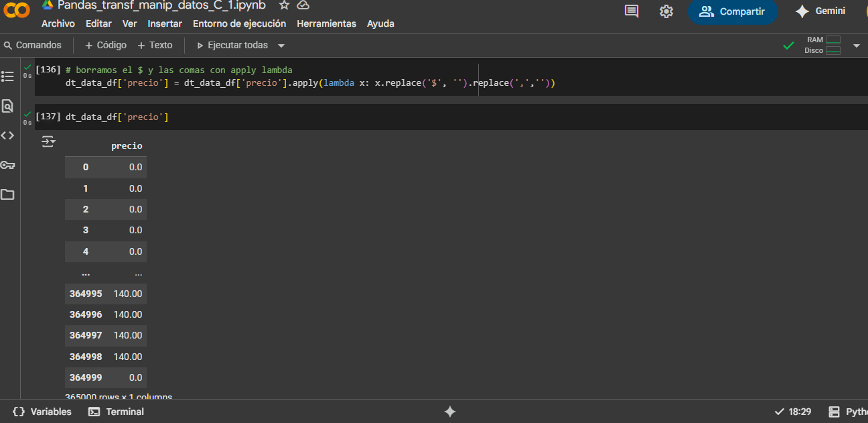Open code snippets sidebar icon
This screenshot has width=868, height=423.
(7, 135)
